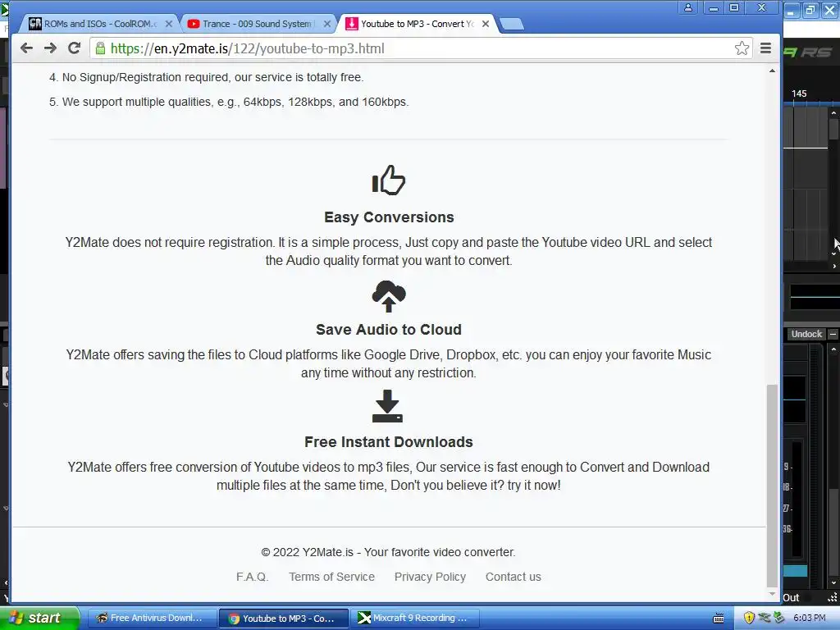Close the Trance YouTube tab
Image resolution: width=840 pixels, height=630 pixels.
[x=327, y=24]
